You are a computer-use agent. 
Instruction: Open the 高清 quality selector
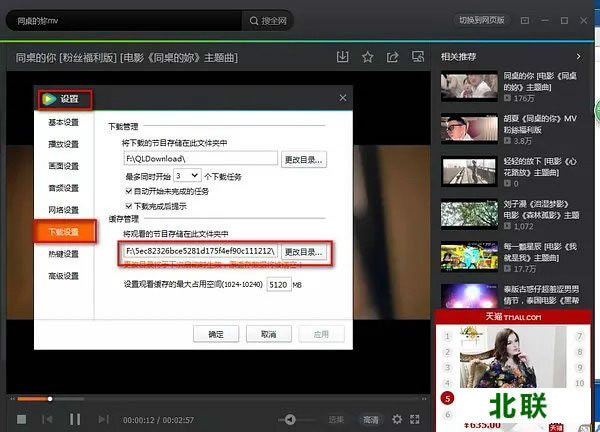coord(371,419)
